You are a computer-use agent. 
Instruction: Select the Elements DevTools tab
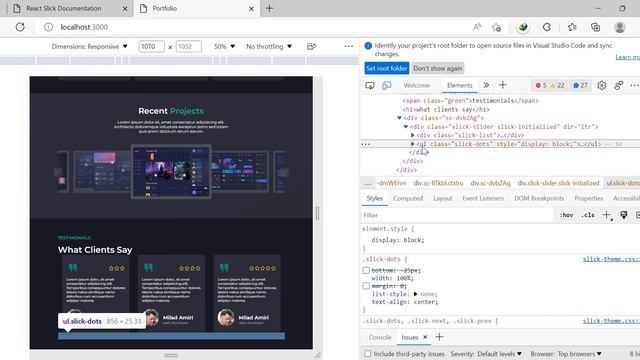(x=460, y=85)
